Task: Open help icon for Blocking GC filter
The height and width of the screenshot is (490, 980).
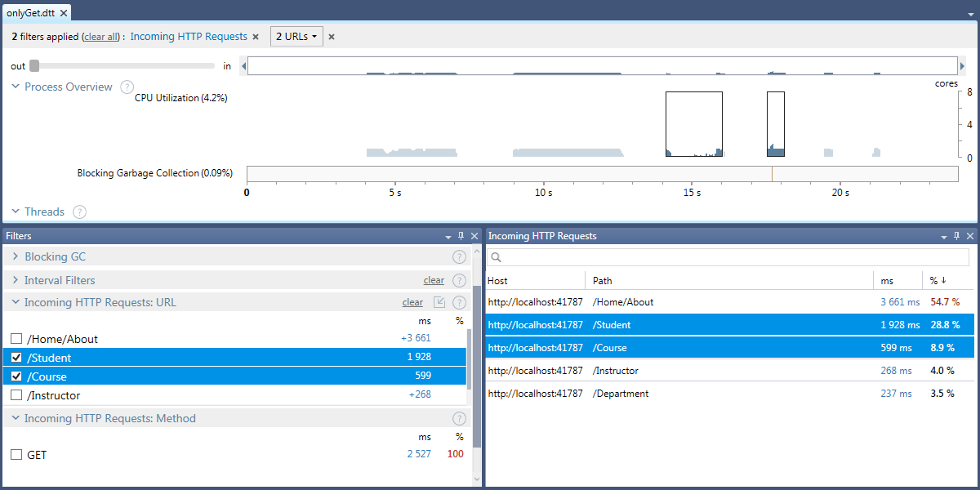Action: pyautogui.click(x=459, y=257)
